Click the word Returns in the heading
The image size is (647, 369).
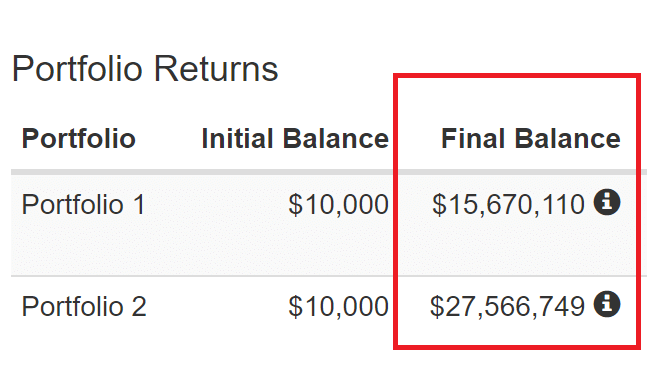click(216, 69)
